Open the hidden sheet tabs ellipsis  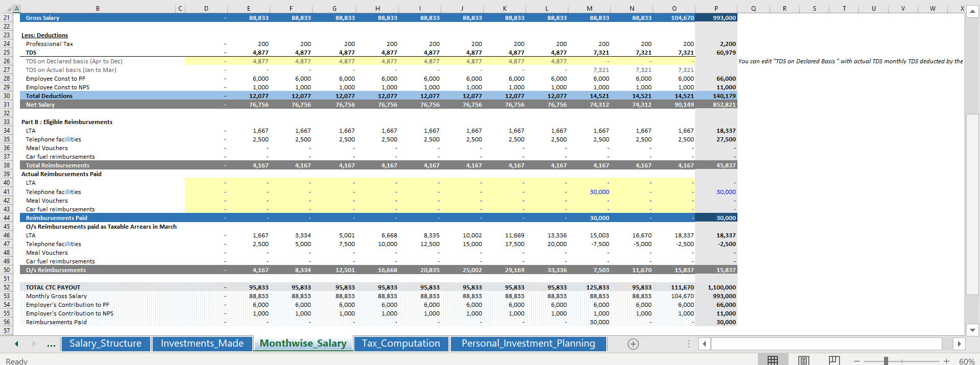(x=51, y=345)
